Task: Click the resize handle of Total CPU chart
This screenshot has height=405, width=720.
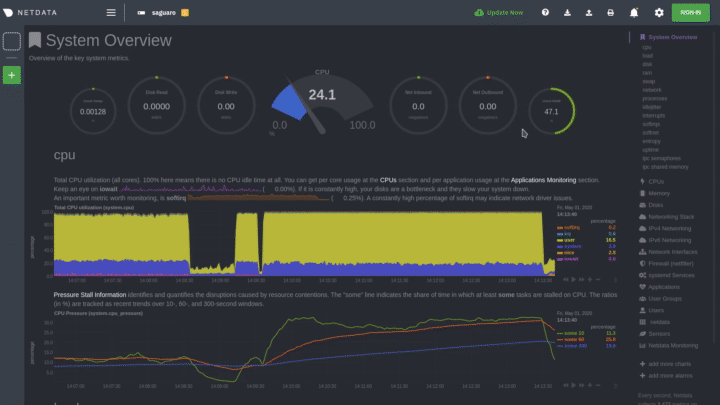Action: (x=615, y=280)
